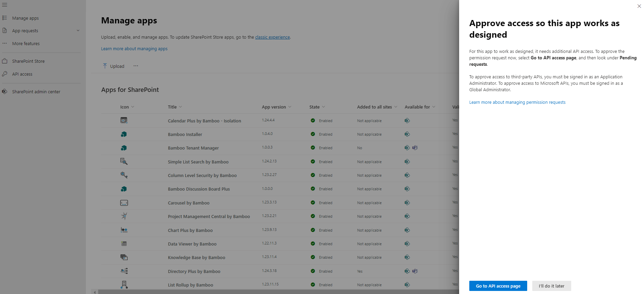Click Teams icon in Directory Plus row
Screen dimensions: 644x294
(x=415, y=271)
